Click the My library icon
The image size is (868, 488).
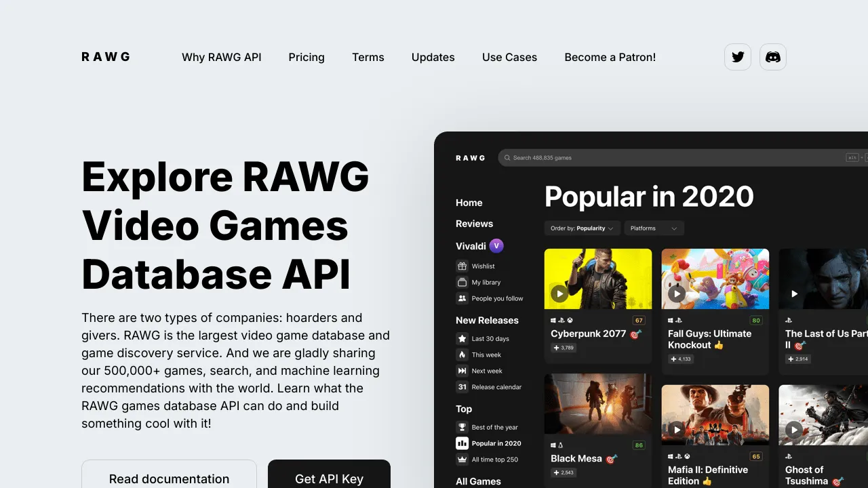(462, 282)
